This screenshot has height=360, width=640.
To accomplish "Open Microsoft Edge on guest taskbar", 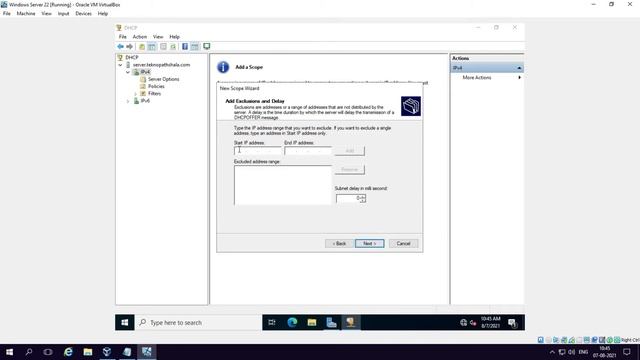I will click(x=292, y=323).
